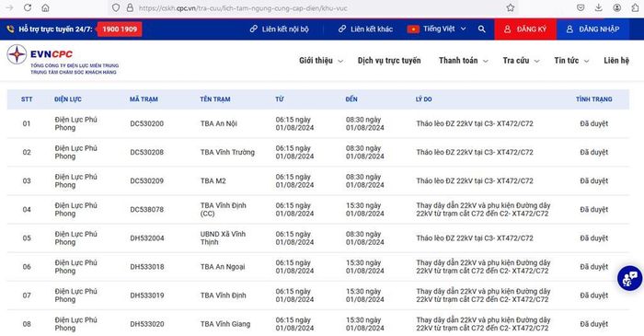The width and height of the screenshot is (644, 336).
Task: Click the extensions icon in browser toolbar
Action: 635,7
